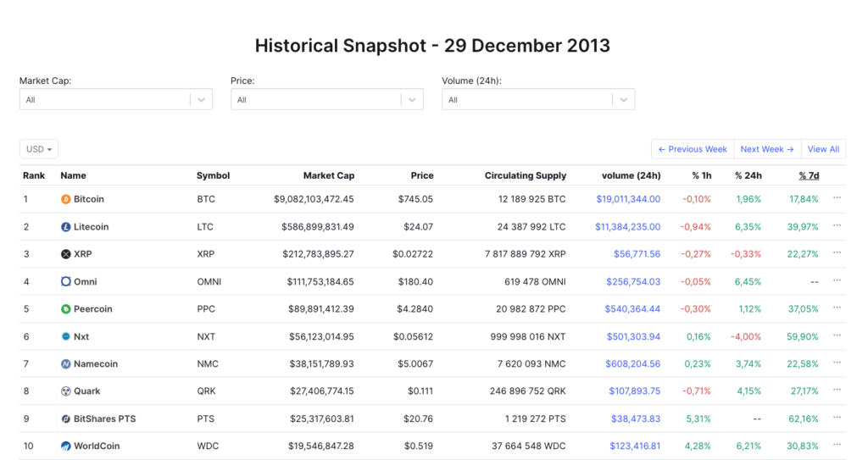Open XRP volume $56,771.56 link
Viewport: 868px width, 460px height.
(637, 254)
